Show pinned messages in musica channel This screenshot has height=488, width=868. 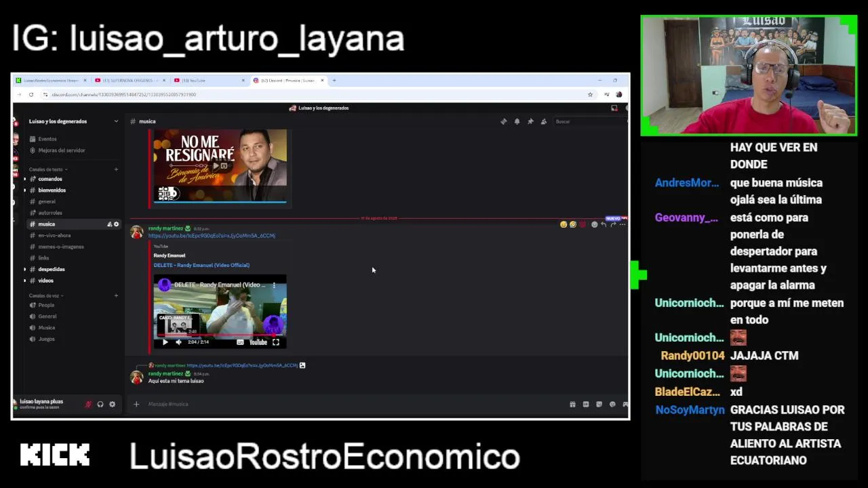click(530, 121)
